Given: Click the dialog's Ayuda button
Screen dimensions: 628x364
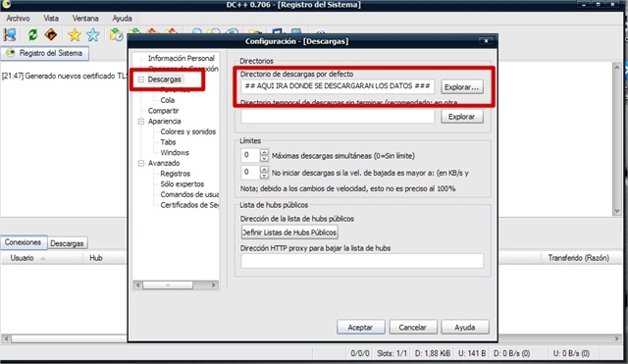Looking at the screenshot, I should pos(464,327).
